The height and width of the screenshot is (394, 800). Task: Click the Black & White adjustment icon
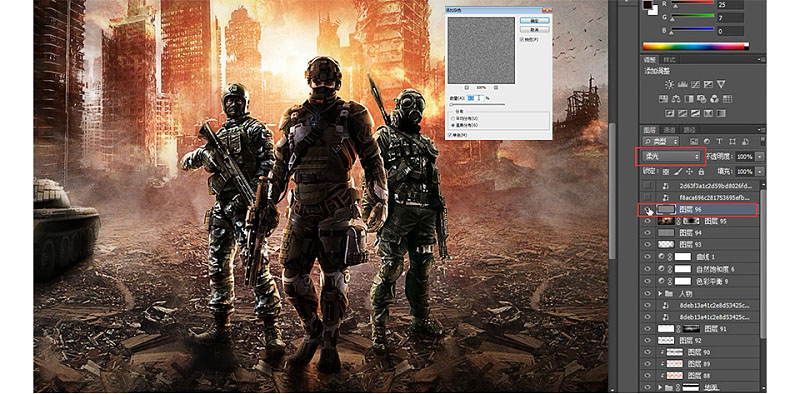click(689, 99)
